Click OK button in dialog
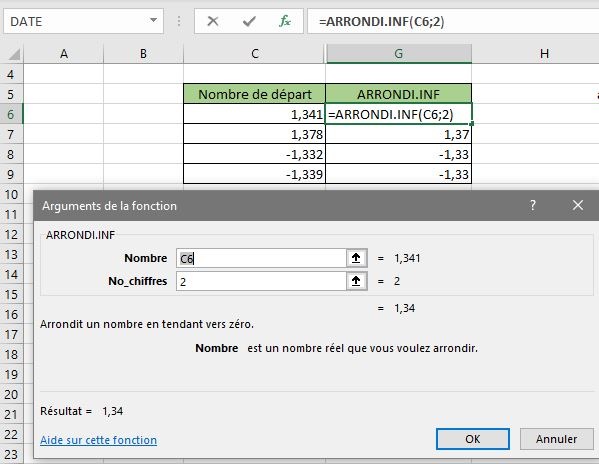This screenshot has height=464, width=599. (473, 439)
